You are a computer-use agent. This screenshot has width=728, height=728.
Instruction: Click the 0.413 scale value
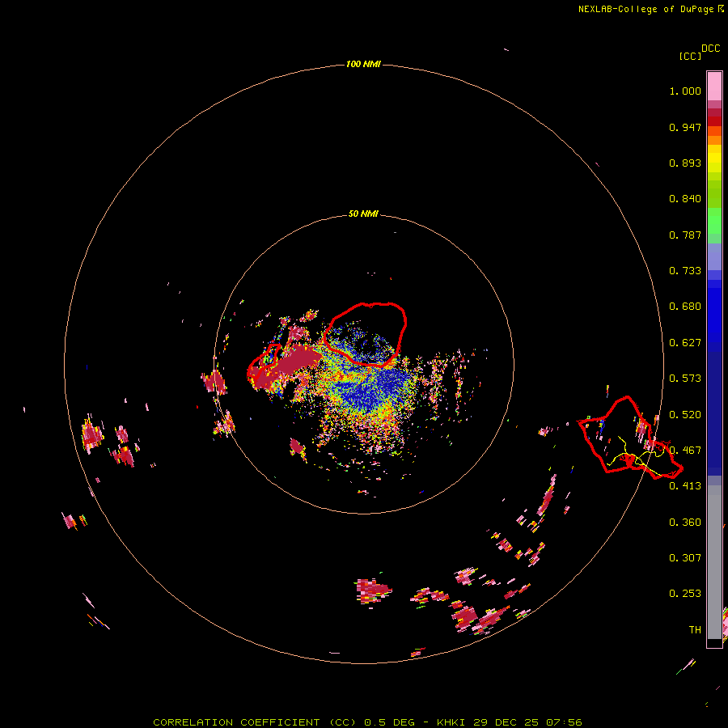point(685,486)
